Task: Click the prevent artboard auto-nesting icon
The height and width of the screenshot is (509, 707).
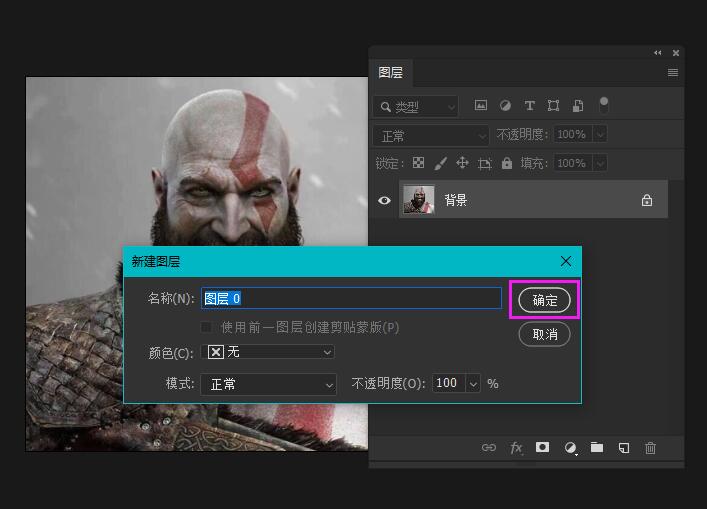Action: coord(484,163)
